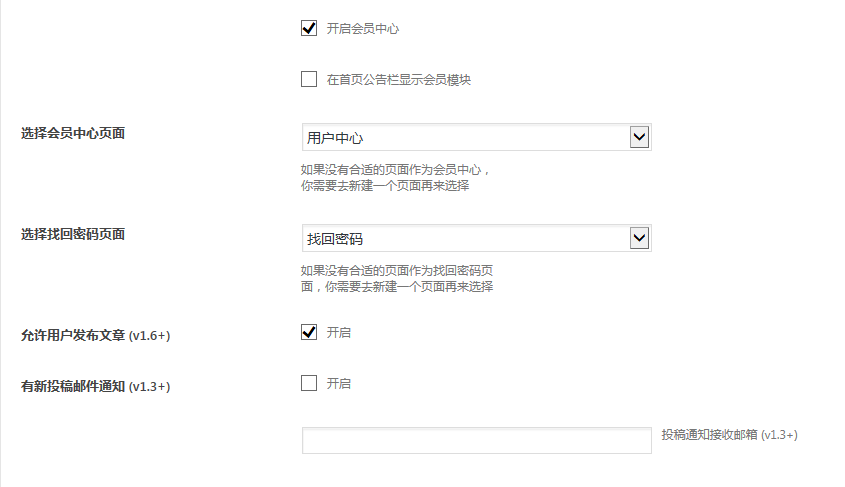The height and width of the screenshot is (487, 845).
Task: Uncheck the 开启会员中心 checkbox
Action: 309,29
